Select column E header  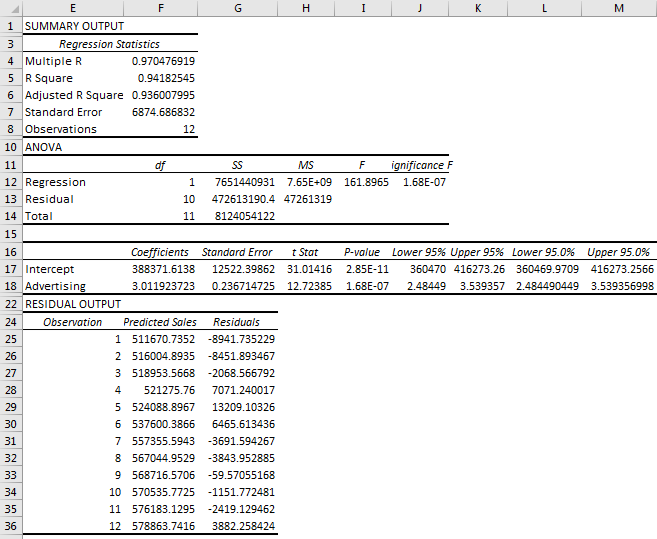73,8
